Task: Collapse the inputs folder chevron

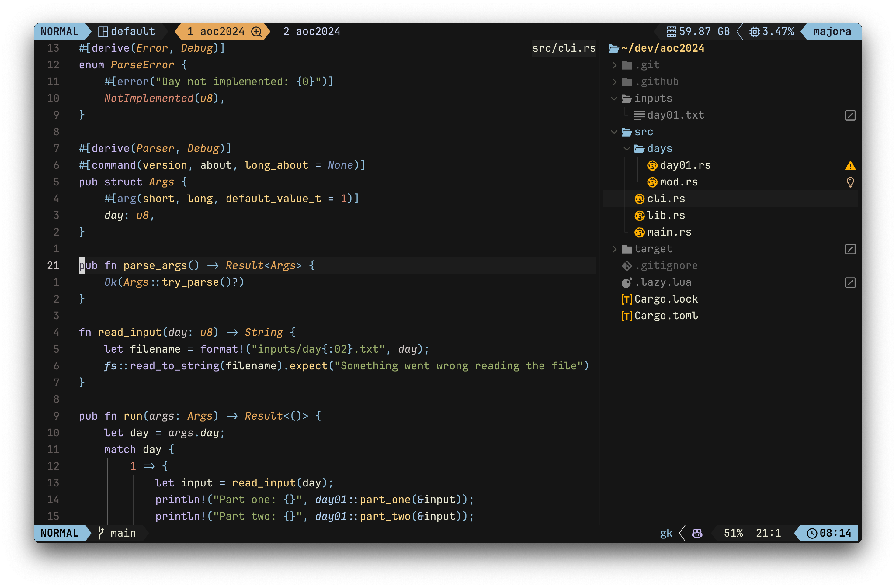Action: pyautogui.click(x=614, y=99)
